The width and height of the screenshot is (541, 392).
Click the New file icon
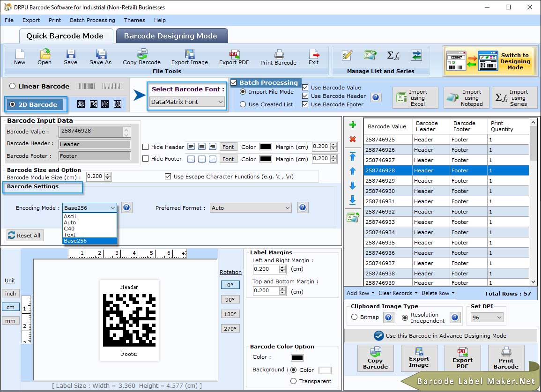pos(20,57)
